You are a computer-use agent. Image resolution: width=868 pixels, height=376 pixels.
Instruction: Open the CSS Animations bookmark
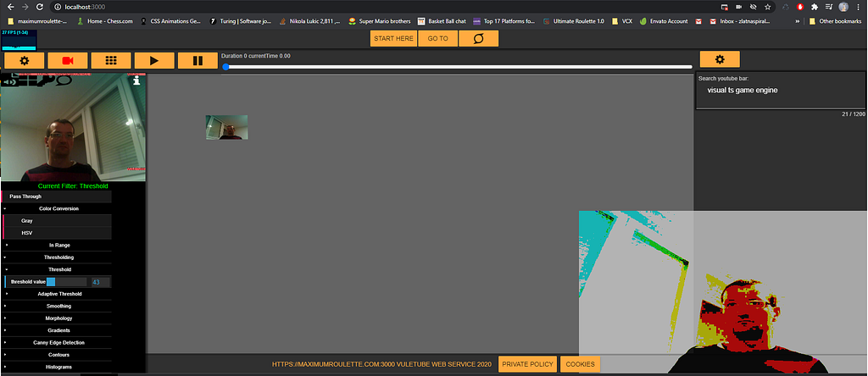click(x=170, y=21)
